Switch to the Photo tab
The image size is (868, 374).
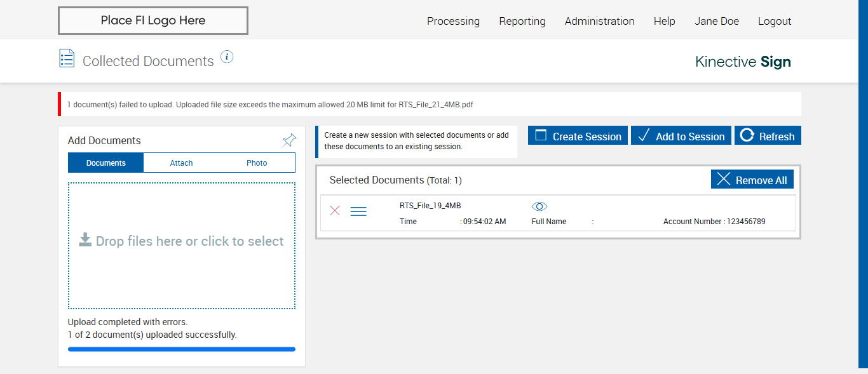tap(257, 163)
